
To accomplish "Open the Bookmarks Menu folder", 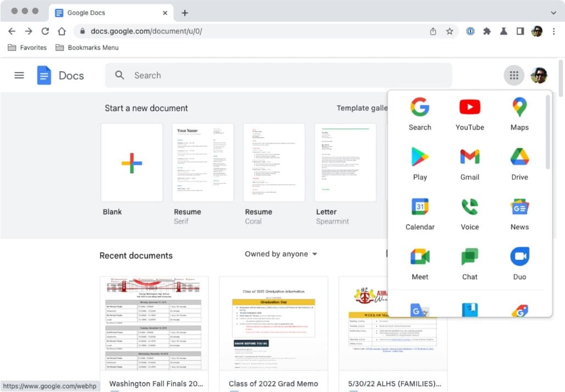I will (x=87, y=48).
